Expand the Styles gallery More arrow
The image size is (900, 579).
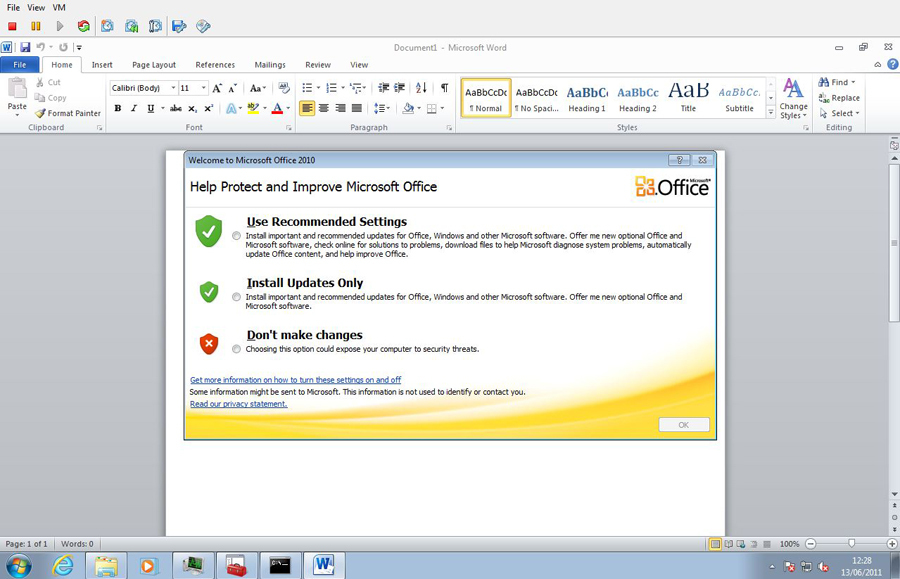pos(771,112)
